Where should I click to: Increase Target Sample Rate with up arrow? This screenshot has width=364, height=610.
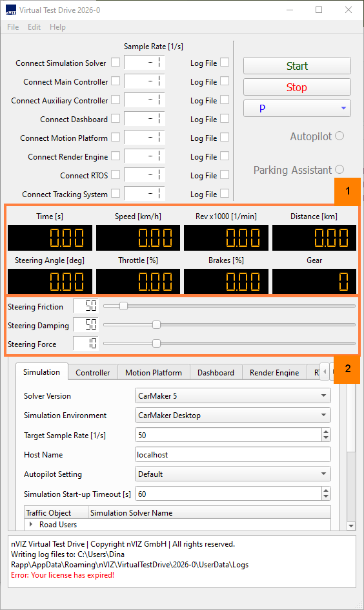click(326, 432)
